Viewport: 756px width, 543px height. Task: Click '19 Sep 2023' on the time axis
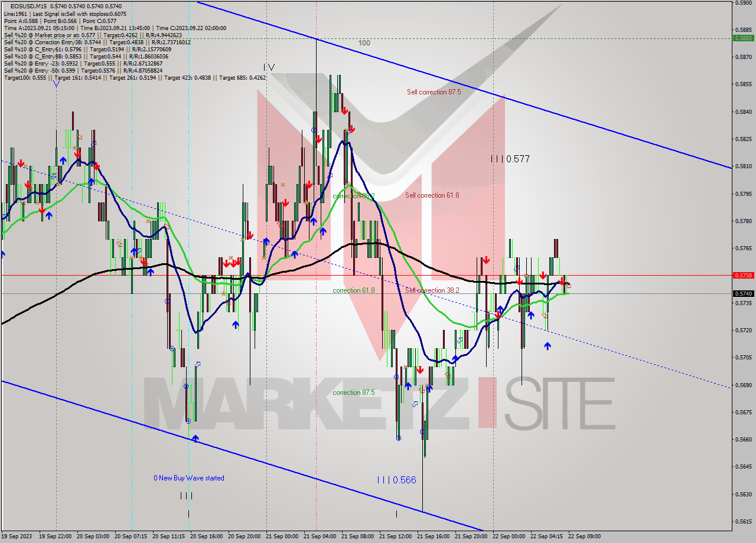point(18,537)
